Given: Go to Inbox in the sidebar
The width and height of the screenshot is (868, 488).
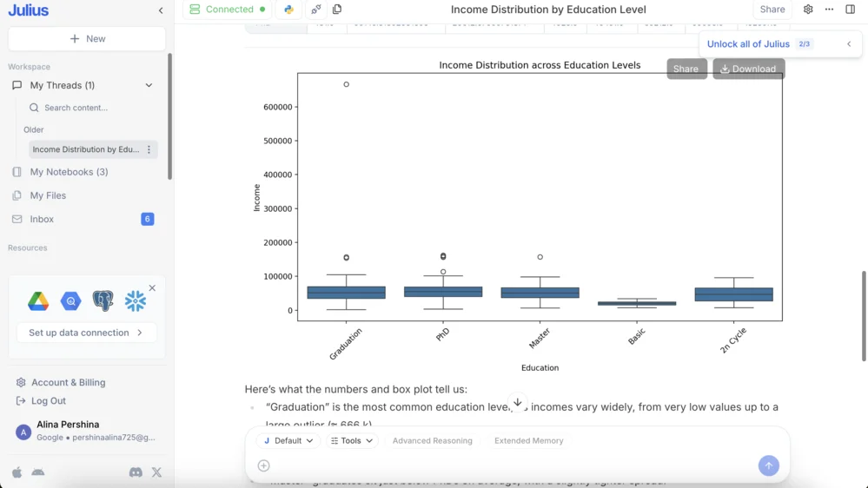Looking at the screenshot, I should click(42, 220).
